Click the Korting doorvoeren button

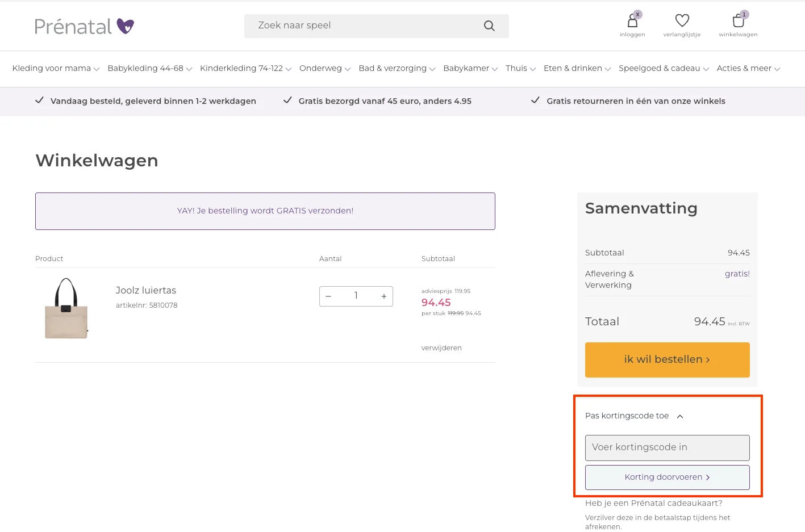668,477
